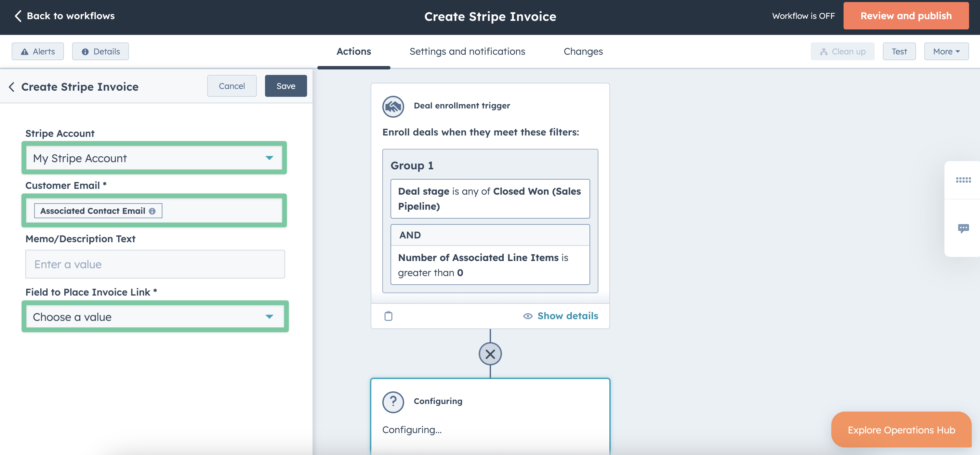The height and width of the screenshot is (455, 980).
Task: Click the X remove connector button
Action: pyautogui.click(x=491, y=354)
